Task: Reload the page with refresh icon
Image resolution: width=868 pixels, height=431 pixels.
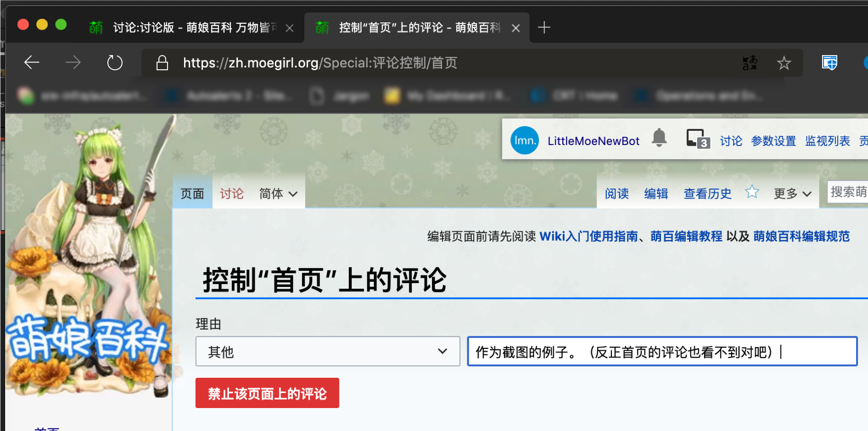Action: (x=115, y=62)
